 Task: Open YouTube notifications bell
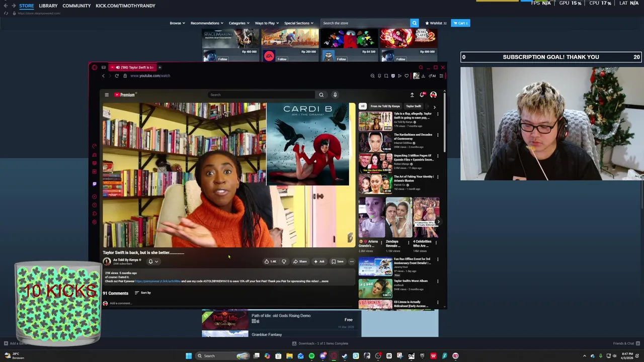tap(423, 95)
